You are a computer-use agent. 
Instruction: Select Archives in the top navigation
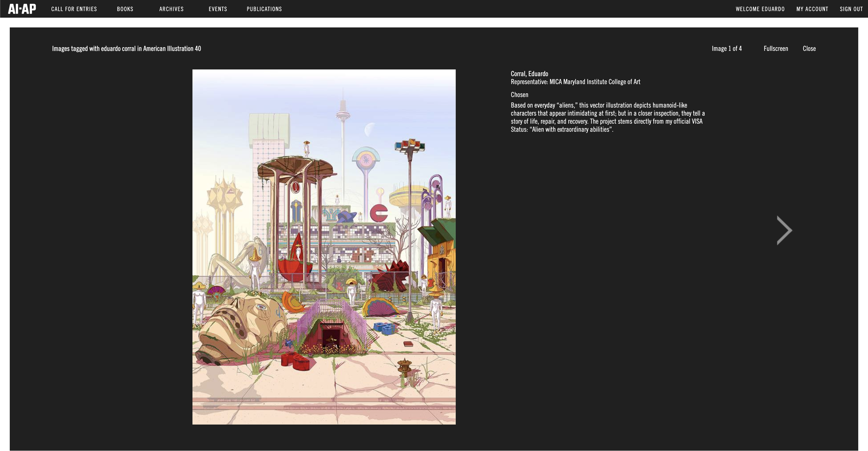(x=171, y=9)
